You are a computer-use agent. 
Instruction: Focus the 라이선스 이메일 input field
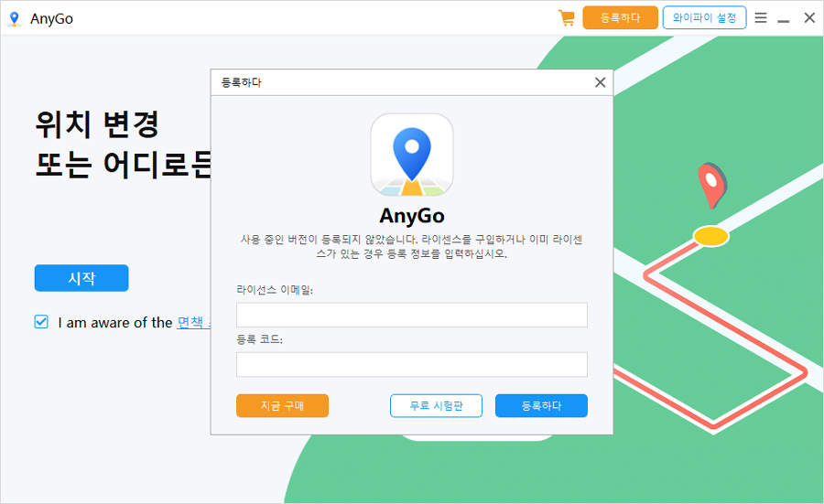411,315
